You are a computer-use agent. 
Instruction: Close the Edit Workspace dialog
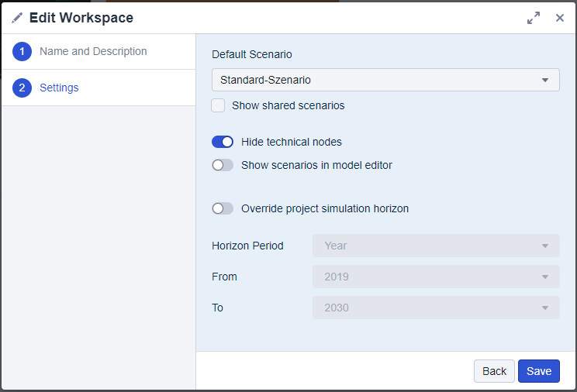(x=559, y=18)
